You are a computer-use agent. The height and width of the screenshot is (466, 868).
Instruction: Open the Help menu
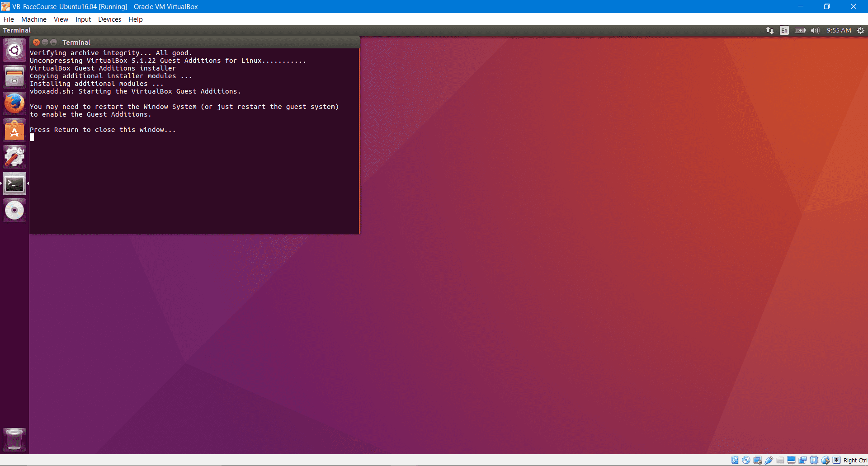tap(136, 19)
